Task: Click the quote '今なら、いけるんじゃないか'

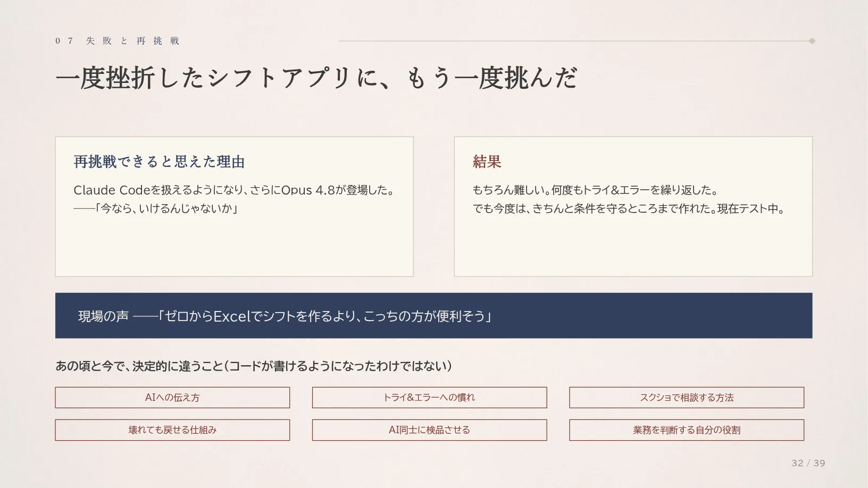Action: (x=166, y=208)
